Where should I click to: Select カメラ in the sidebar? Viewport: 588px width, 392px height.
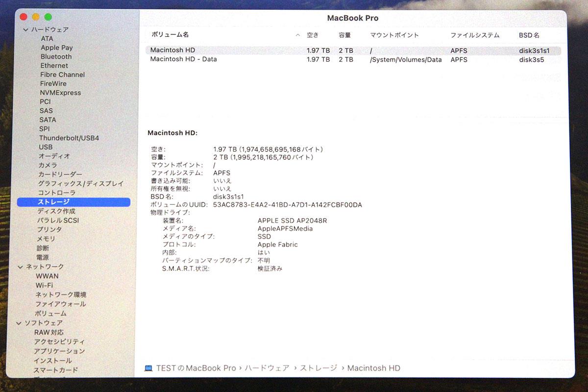(48, 166)
